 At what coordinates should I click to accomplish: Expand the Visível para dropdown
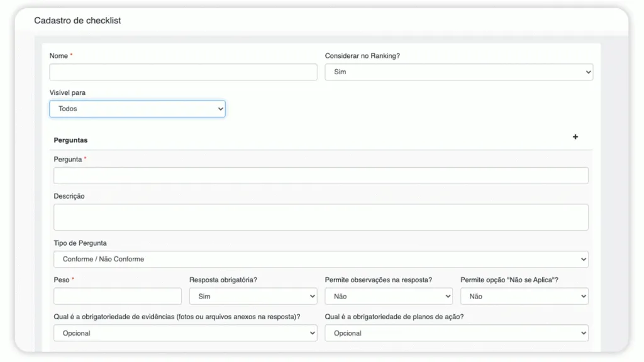(137, 109)
